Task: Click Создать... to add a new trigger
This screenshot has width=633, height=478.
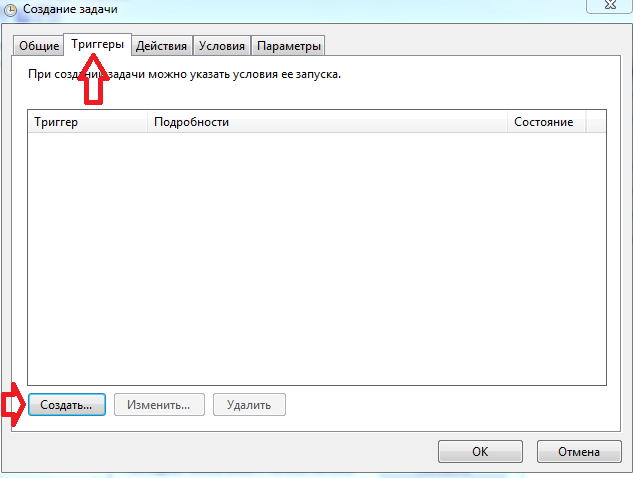Action: 67,405
